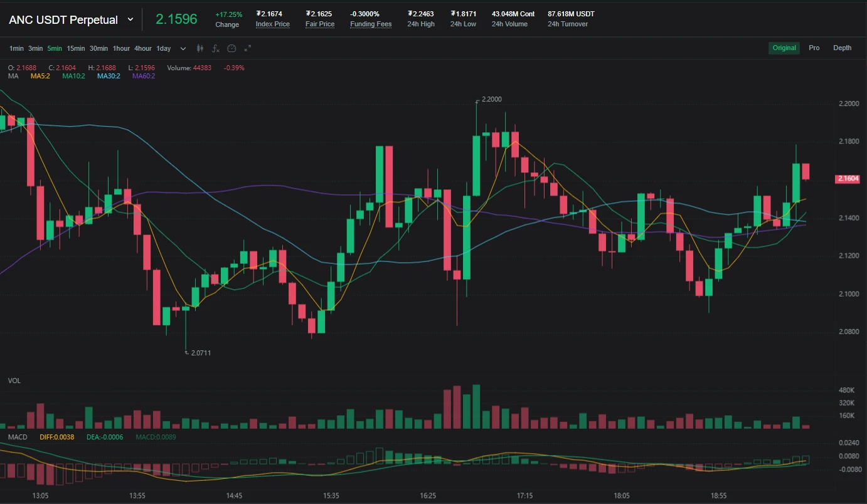Screen dimensions: 867x504
Task: Open the additional timeframes dropdown arrow
Action: (183, 48)
